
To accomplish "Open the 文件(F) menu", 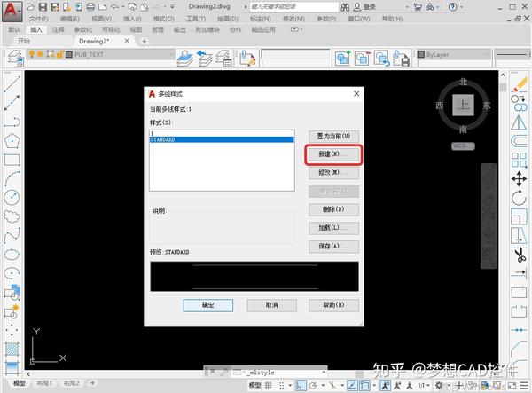I will (39, 19).
